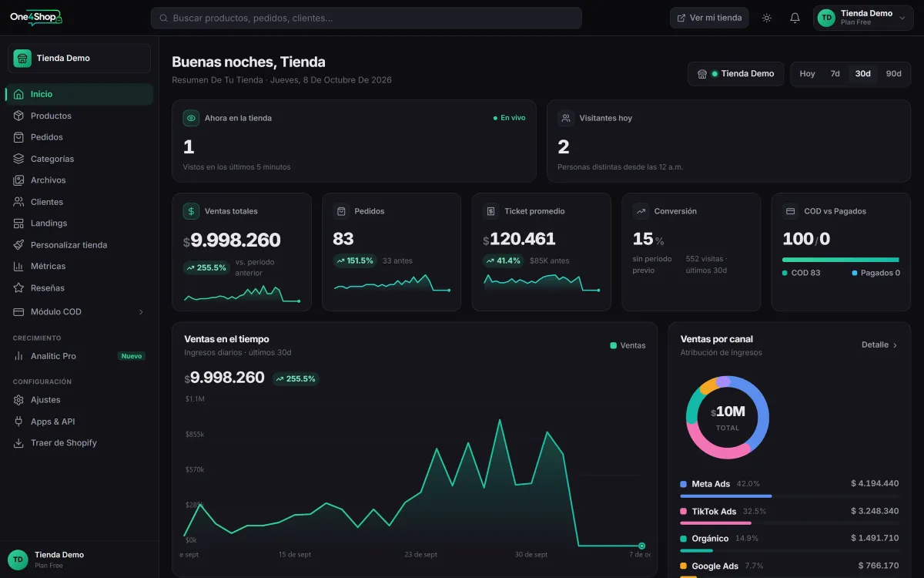
Task: Navigate to Clientes section
Action: coord(79,202)
